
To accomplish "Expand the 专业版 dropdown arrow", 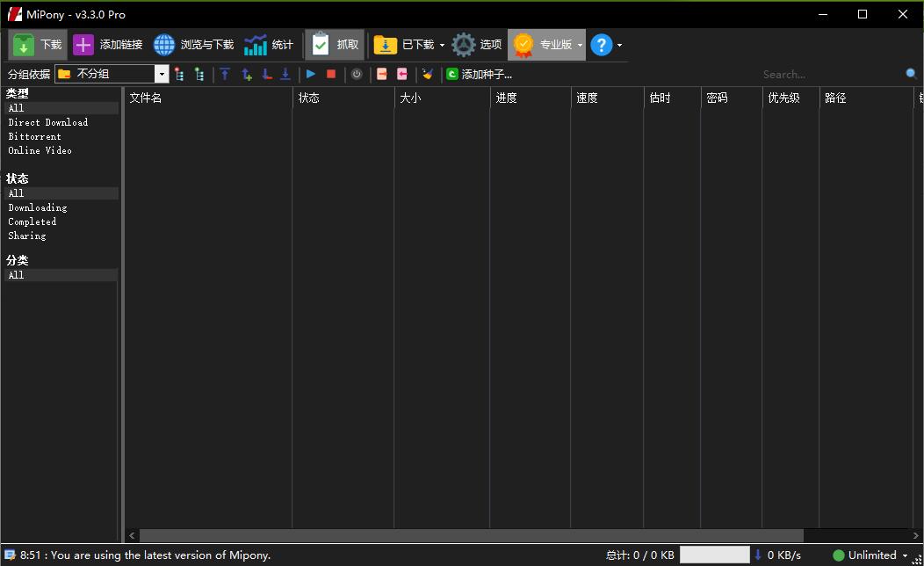I will [x=580, y=46].
